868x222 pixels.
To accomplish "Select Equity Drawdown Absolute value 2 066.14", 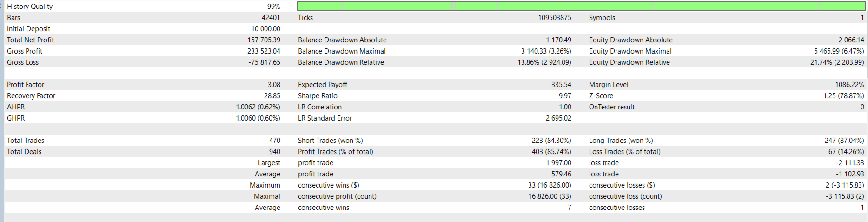I will 852,40.
